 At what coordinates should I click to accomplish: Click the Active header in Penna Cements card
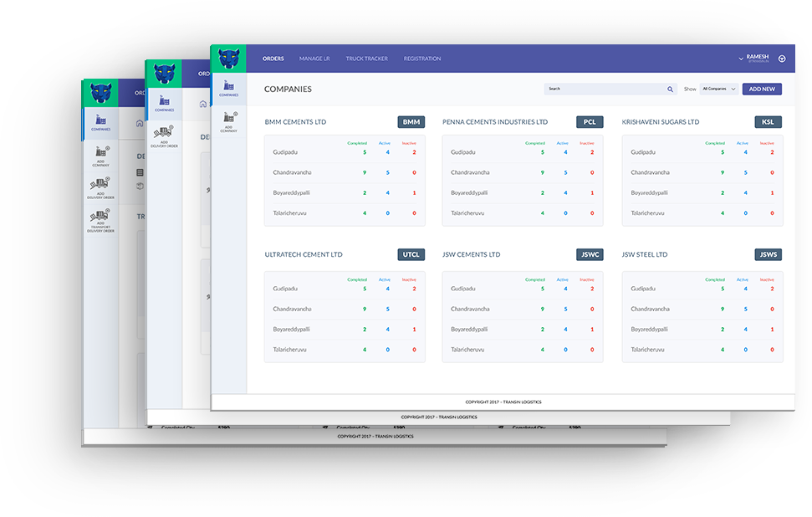coord(563,143)
